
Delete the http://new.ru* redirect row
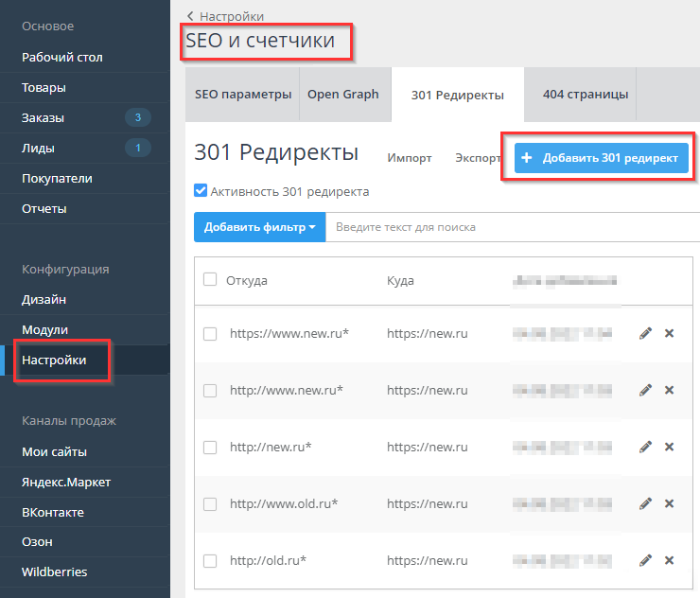click(670, 447)
